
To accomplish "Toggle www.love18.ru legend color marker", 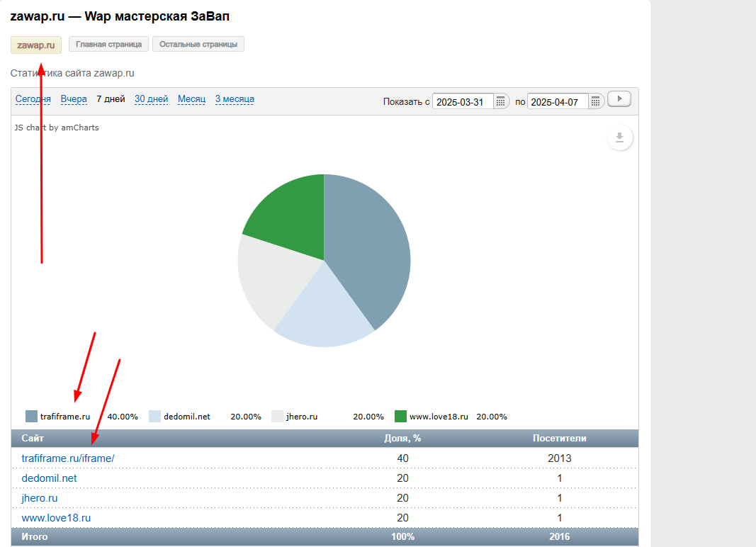I will (400, 417).
